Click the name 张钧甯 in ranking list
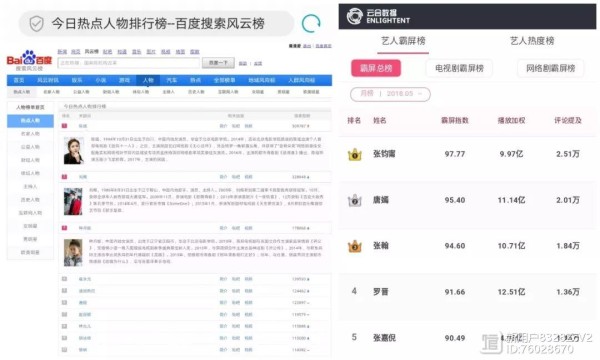Image resolution: width=600 pixels, height=360 pixels. pyautogui.click(x=384, y=154)
